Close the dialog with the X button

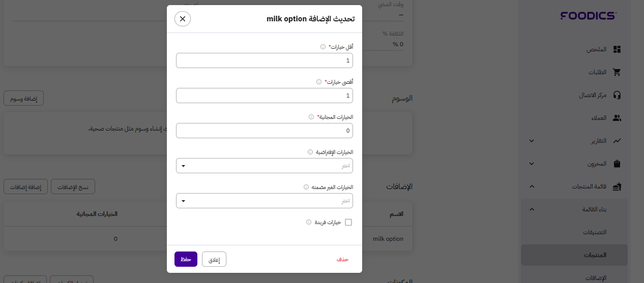tap(183, 19)
